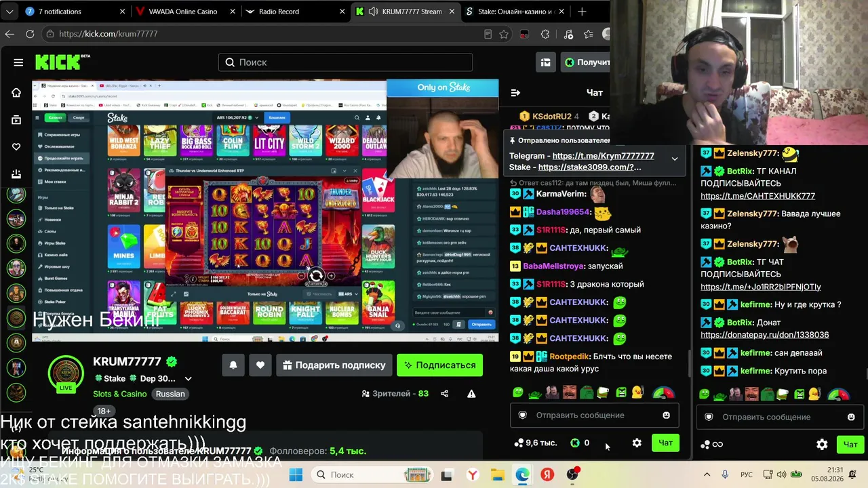Click the BabaMellstroya username in chat
Screen dimensions: 868x488
click(x=553, y=266)
